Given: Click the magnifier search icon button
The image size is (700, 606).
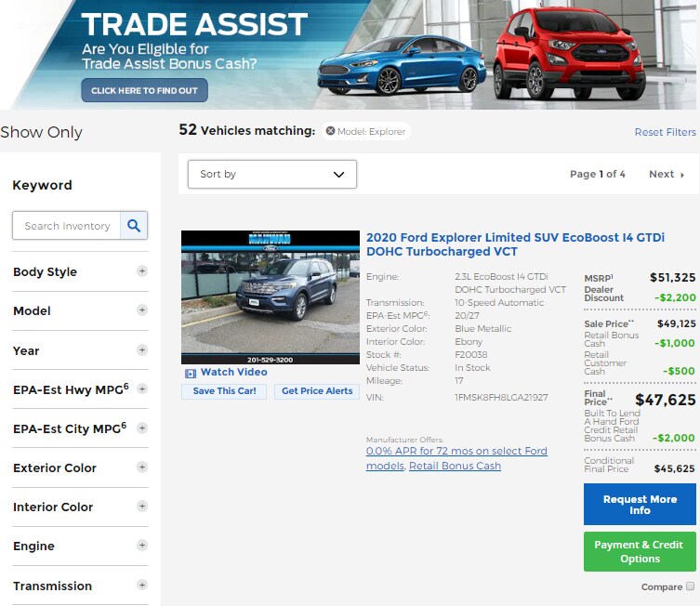Looking at the screenshot, I should click(x=134, y=225).
